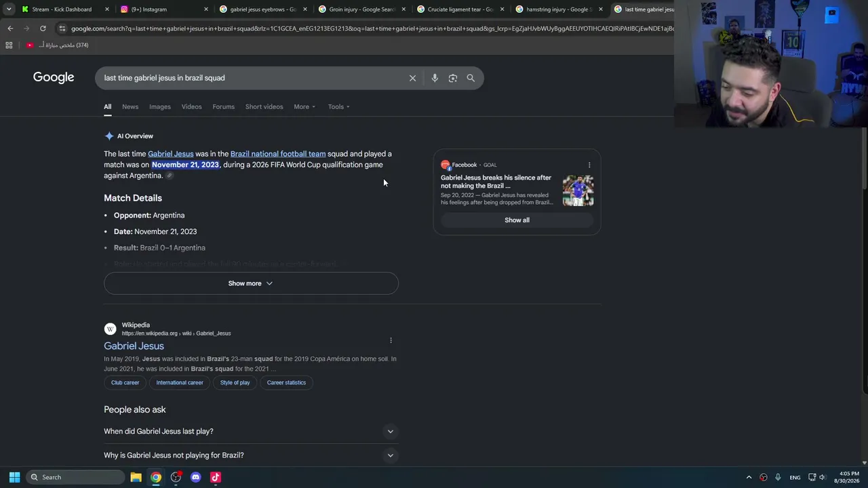Open the Chrome apps grid in bookmarks bar
The width and height of the screenshot is (868, 488).
pyautogui.click(x=9, y=45)
